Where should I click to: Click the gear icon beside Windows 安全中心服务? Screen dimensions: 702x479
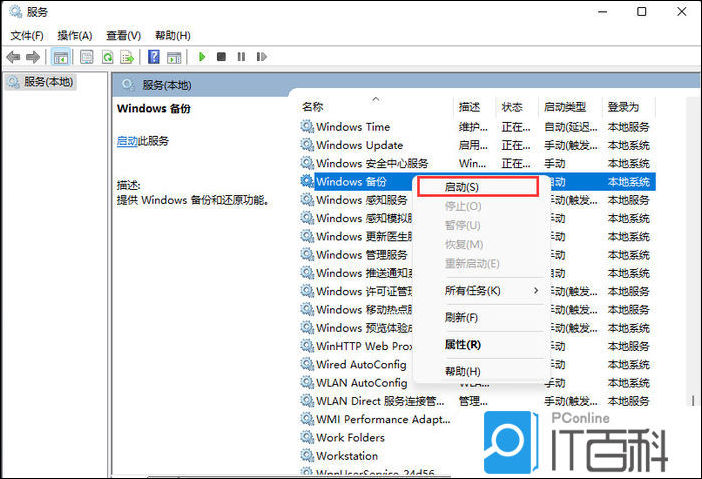click(x=307, y=163)
